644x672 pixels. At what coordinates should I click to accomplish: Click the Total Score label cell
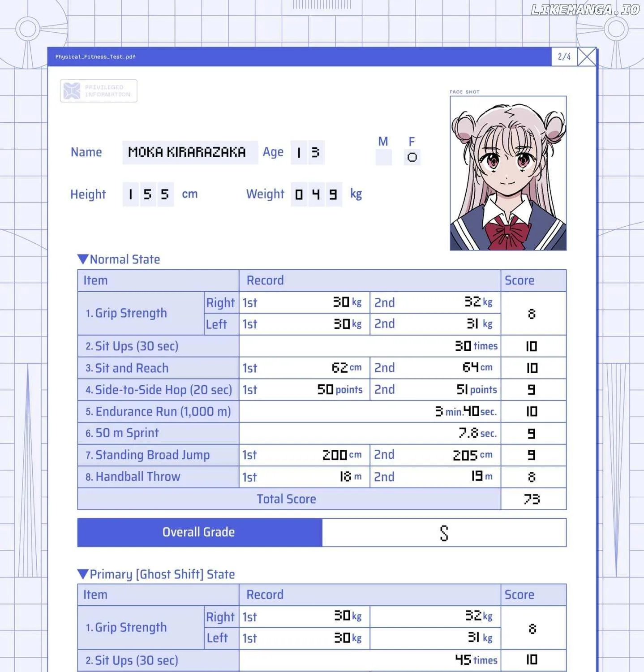coord(289,499)
